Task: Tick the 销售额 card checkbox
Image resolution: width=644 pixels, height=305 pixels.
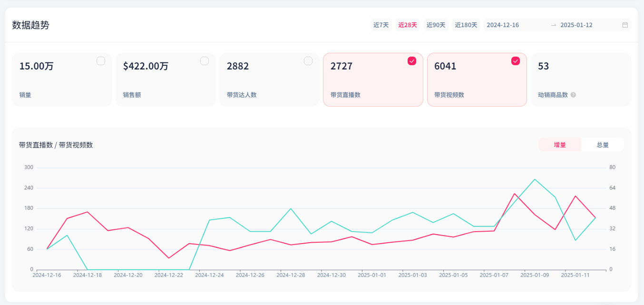Action: tap(205, 61)
